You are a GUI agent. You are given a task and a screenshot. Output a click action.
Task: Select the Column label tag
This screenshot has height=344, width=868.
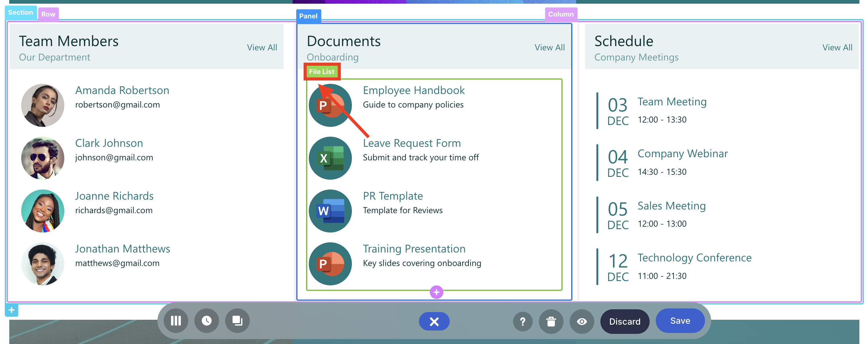[560, 14]
